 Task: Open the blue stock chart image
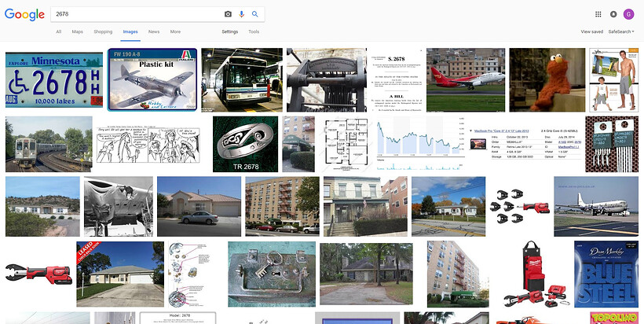pyautogui.click(x=421, y=144)
